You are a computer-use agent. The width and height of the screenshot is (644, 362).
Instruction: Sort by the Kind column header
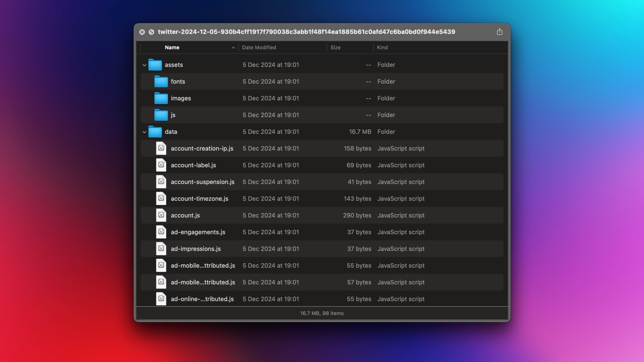point(382,47)
